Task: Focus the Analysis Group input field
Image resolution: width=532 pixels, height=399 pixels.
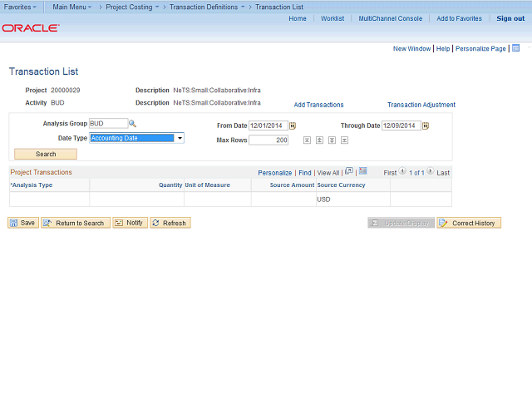Action: [x=109, y=124]
